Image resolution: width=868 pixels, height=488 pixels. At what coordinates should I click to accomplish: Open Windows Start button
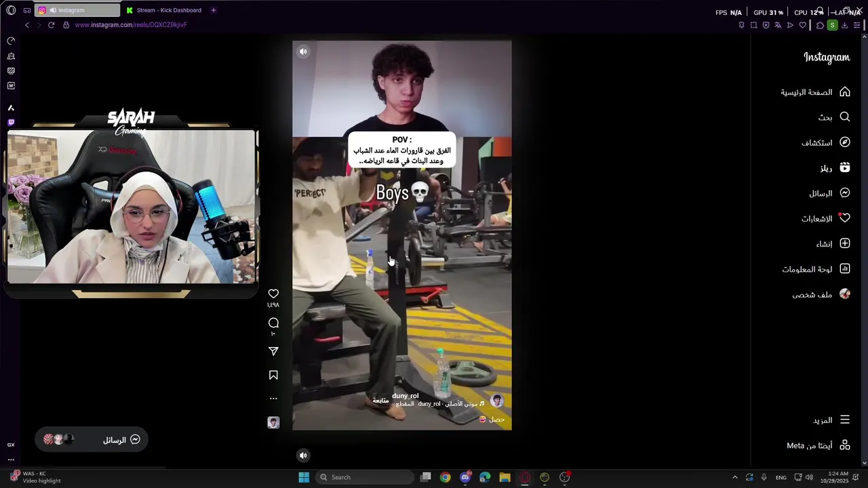(x=304, y=477)
